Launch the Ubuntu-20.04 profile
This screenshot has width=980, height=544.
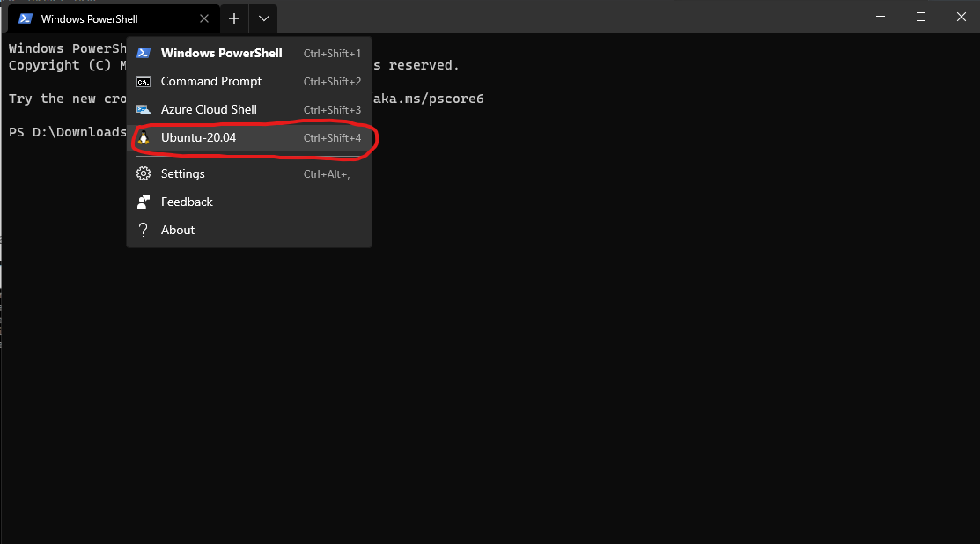pos(199,138)
